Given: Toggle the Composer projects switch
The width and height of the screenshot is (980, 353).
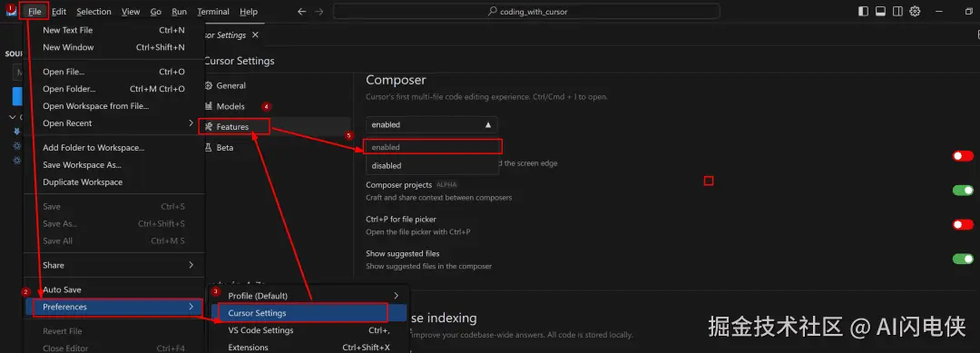Looking at the screenshot, I should pyautogui.click(x=963, y=190).
